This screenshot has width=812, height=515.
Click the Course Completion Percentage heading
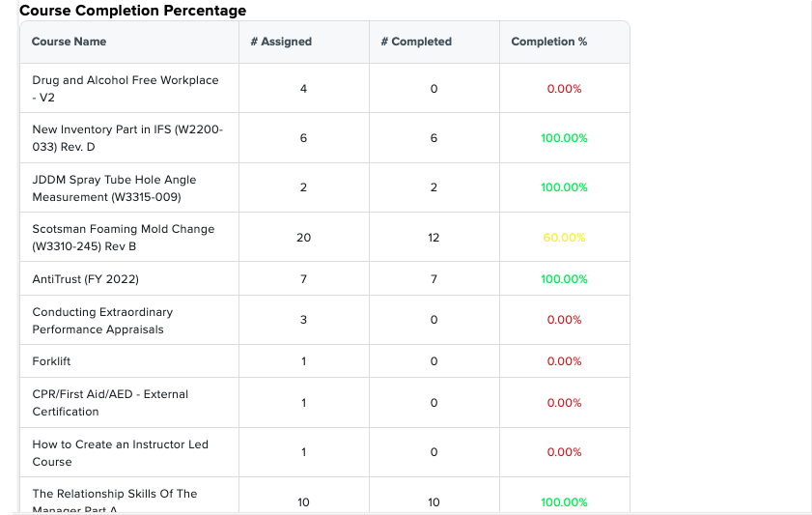(x=132, y=11)
